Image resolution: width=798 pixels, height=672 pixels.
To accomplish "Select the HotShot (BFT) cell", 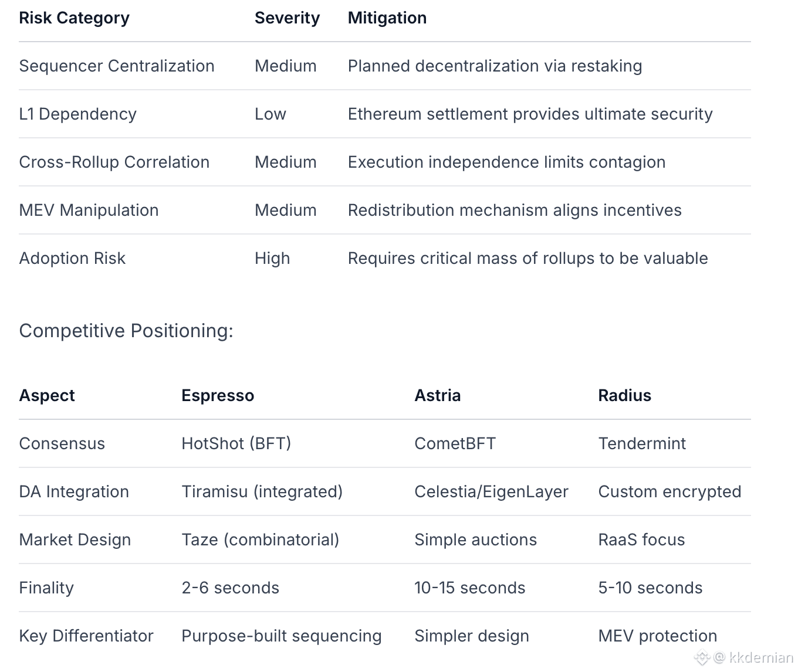I will pos(236,444).
